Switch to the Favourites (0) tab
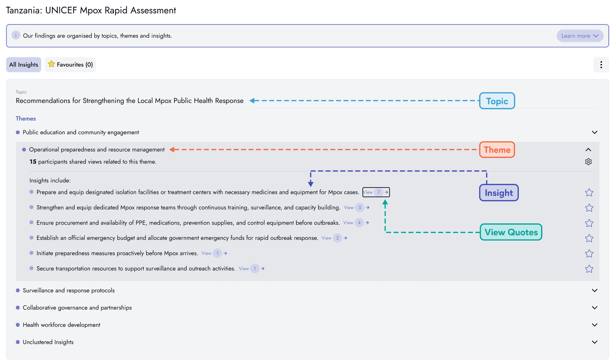Image resolution: width=615 pixels, height=364 pixels. click(70, 65)
